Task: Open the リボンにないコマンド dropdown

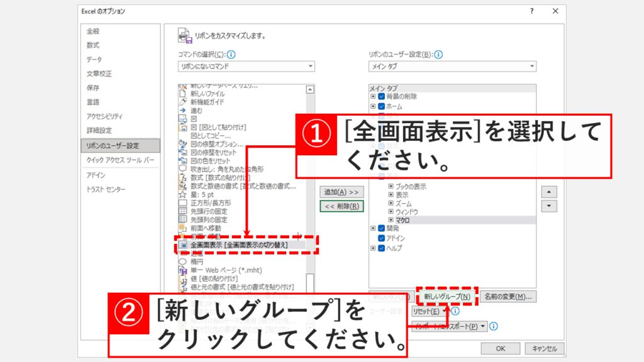Action: click(x=246, y=67)
